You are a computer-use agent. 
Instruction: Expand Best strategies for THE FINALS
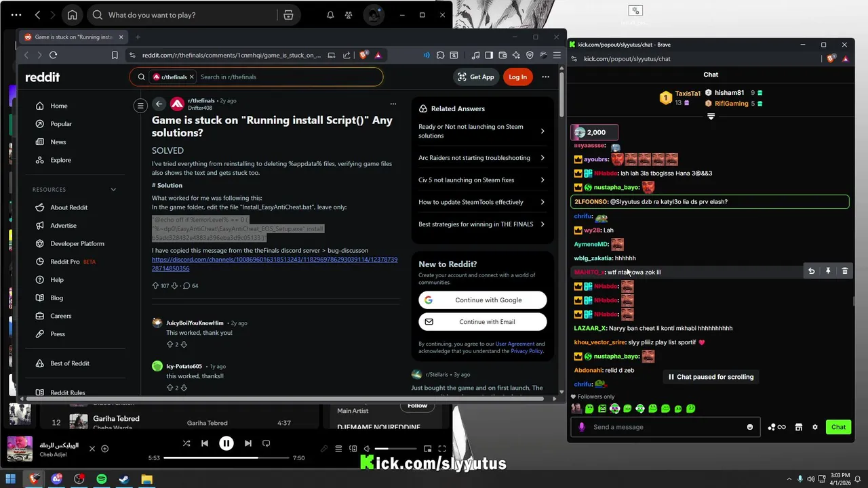481,224
